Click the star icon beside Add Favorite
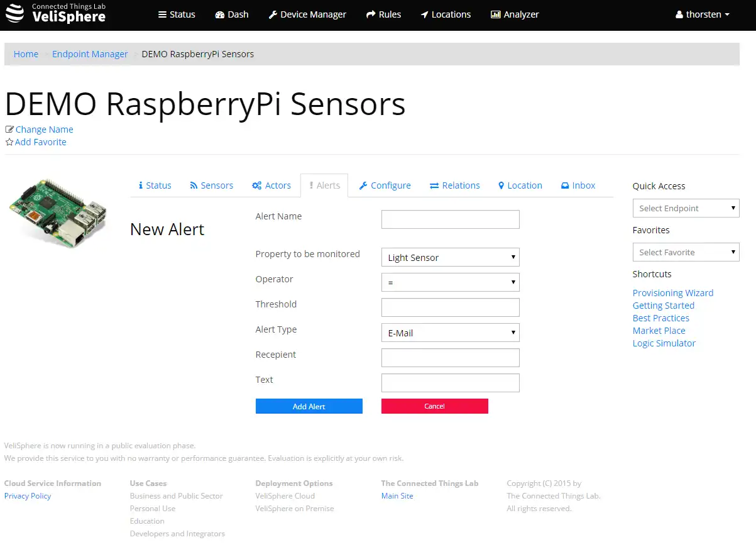This screenshot has width=756, height=552. [x=9, y=142]
